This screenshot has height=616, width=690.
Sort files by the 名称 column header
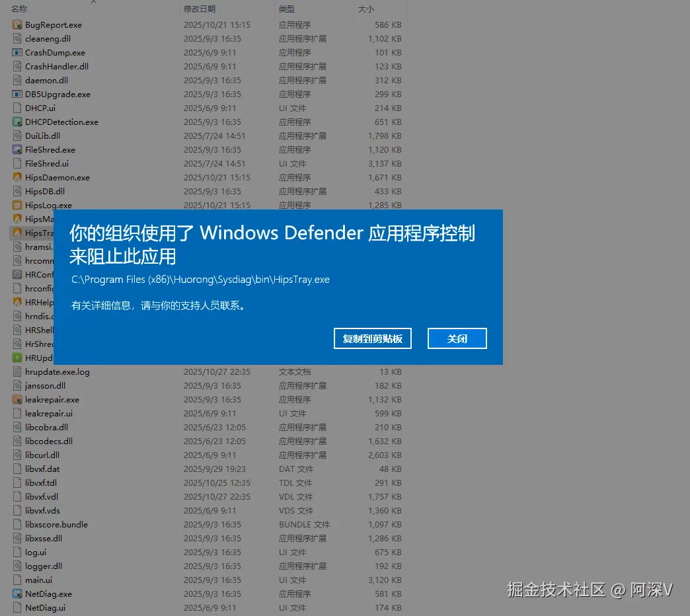tap(18, 9)
